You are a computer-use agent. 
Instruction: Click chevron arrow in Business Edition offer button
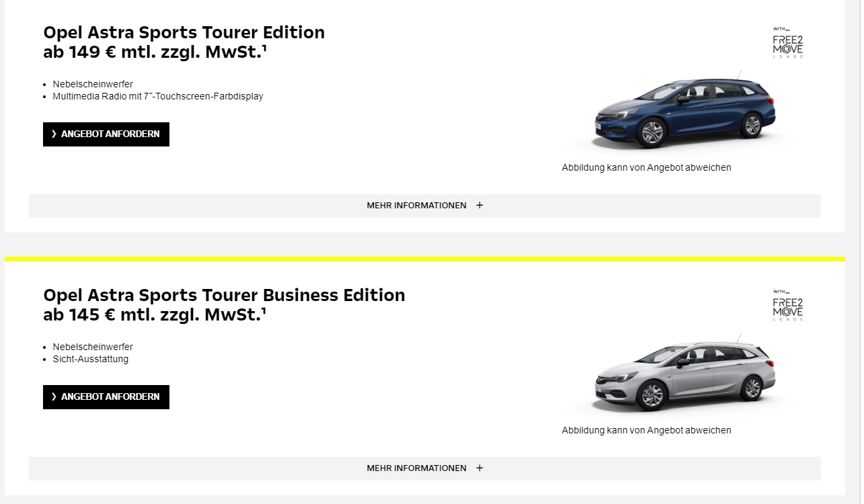[x=54, y=397]
